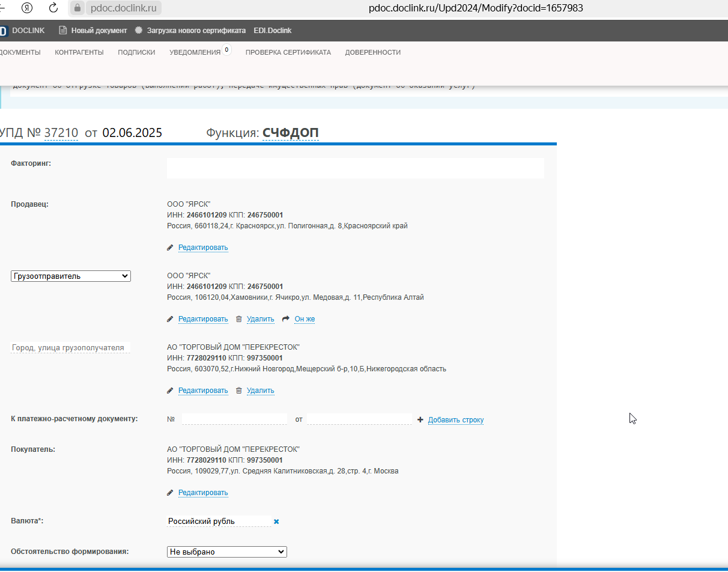Click EDI.Doclink link in top bar

tap(273, 31)
